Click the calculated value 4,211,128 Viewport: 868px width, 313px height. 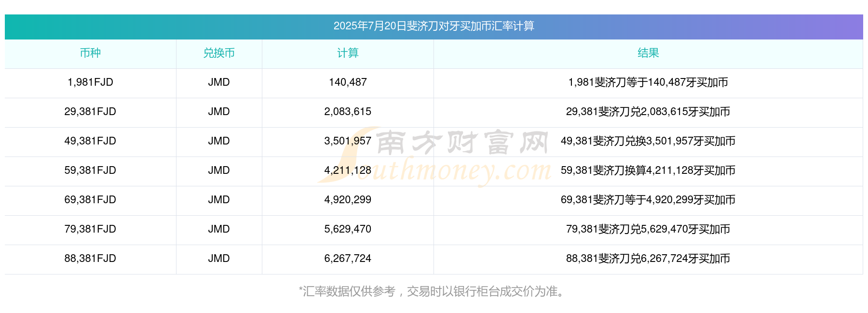348,170
